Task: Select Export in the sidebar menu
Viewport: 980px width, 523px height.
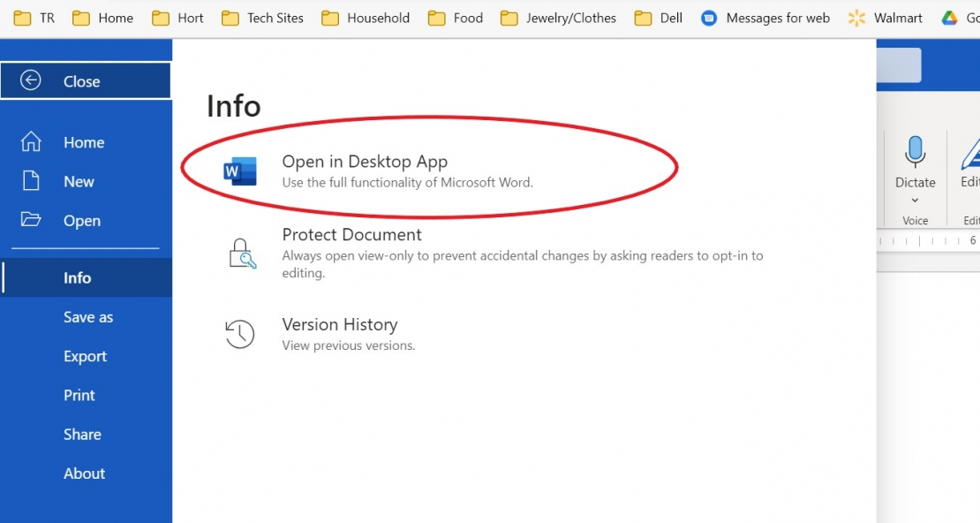Action: coord(85,356)
